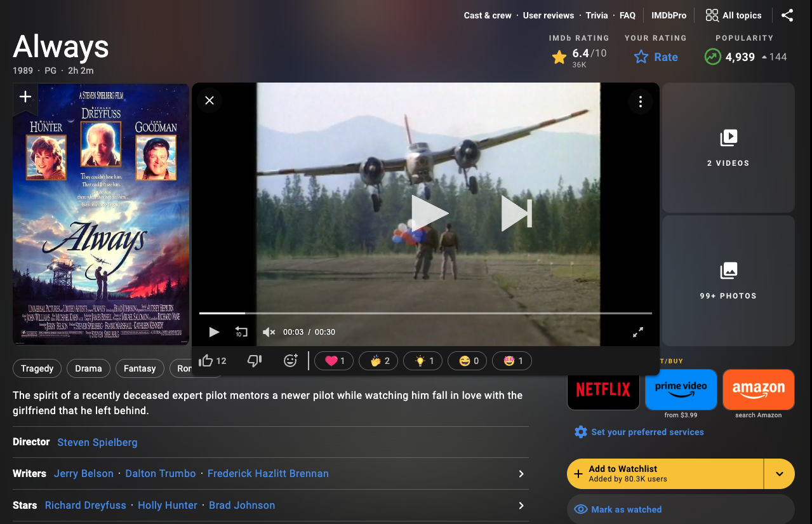This screenshot has width=812, height=524.
Task: Watch on Netflix
Action: pyautogui.click(x=603, y=389)
